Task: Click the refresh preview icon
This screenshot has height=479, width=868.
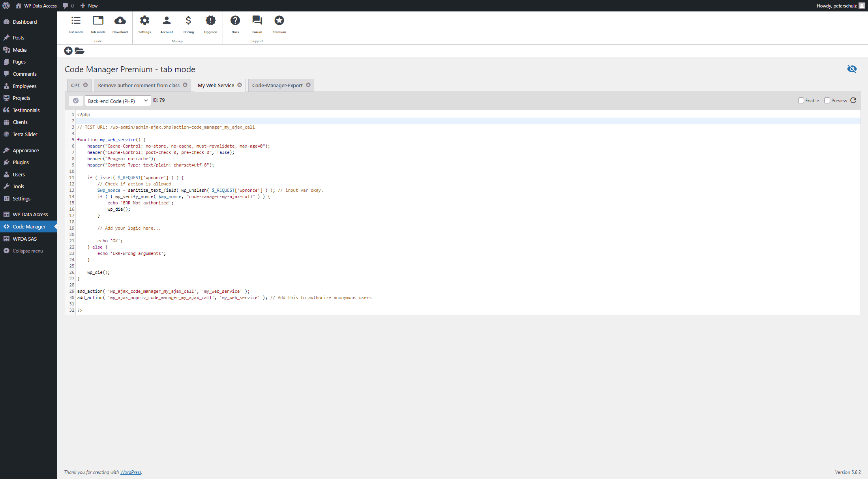Action: (x=853, y=100)
